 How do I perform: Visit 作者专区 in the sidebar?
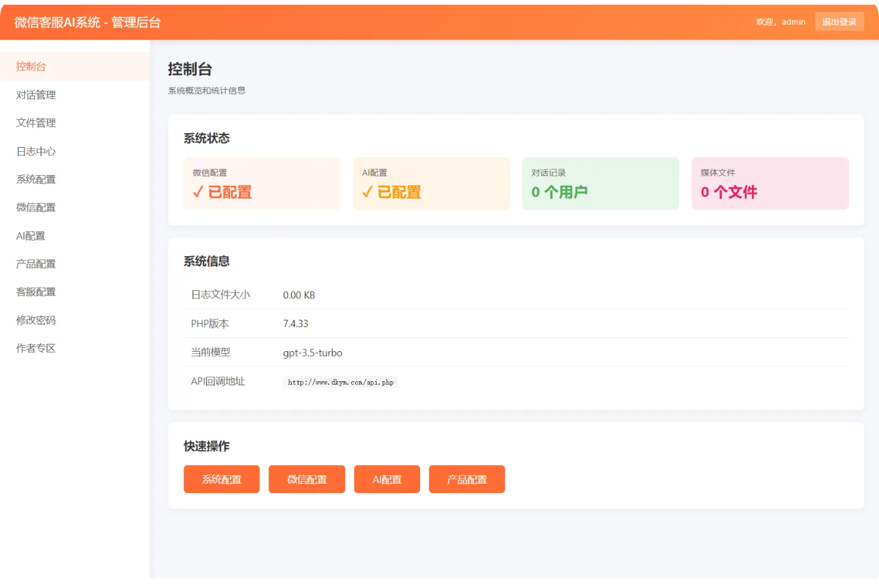click(35, 348)
